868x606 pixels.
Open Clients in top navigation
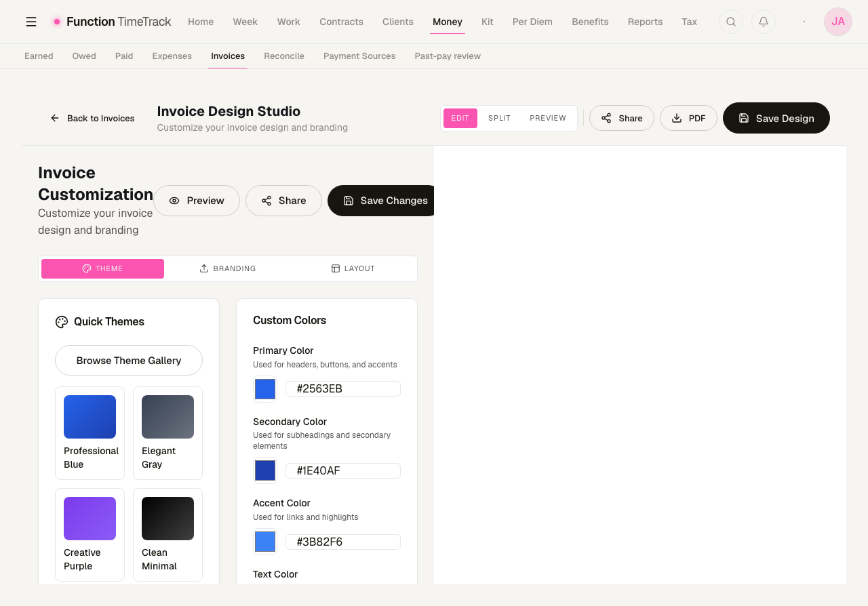(398, 22)
